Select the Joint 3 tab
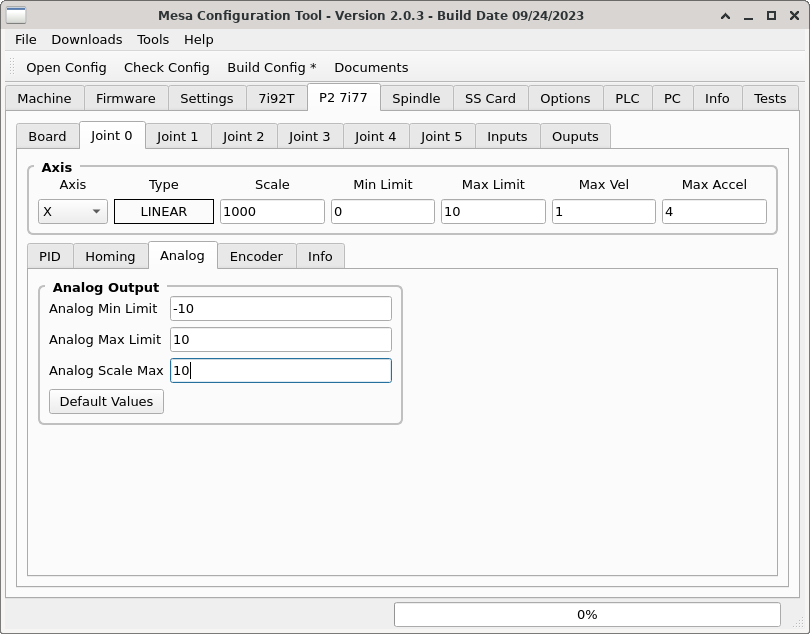The width and height of the screenshot is (810, 634). click(x=309, y=136)
